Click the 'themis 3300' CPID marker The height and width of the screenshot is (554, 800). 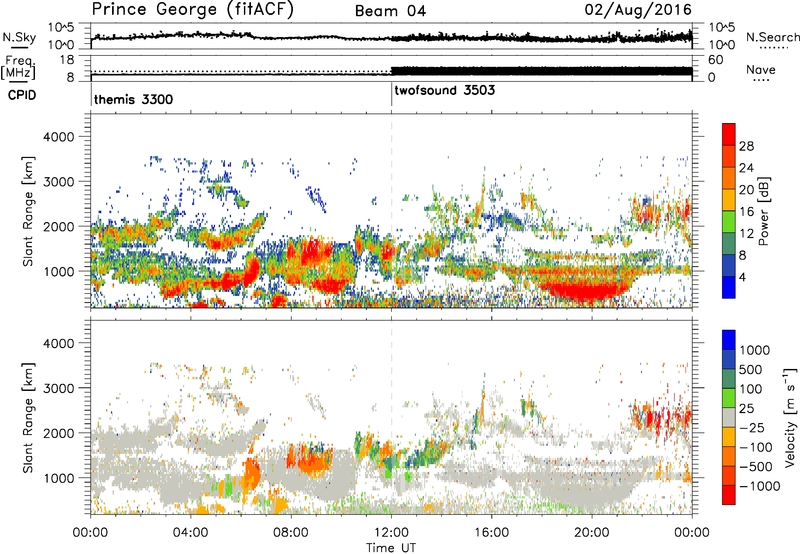point(133,99)
